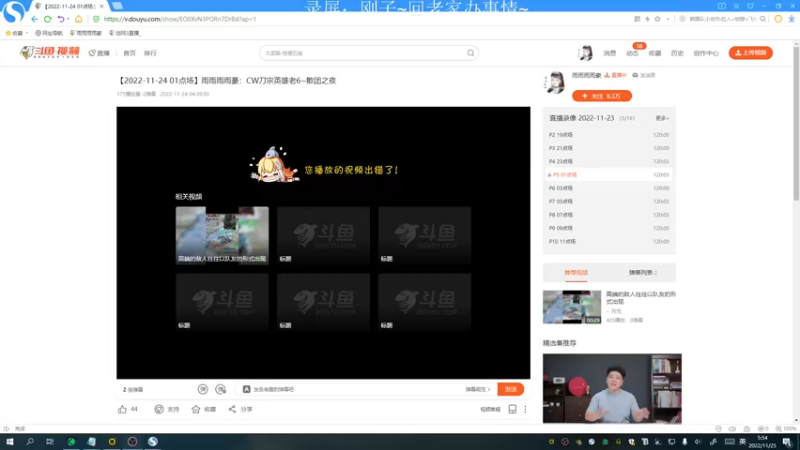The height and width of the screenshot is (450, 800).
Task: Open the Windows Start menu
Action: (9, 442)
